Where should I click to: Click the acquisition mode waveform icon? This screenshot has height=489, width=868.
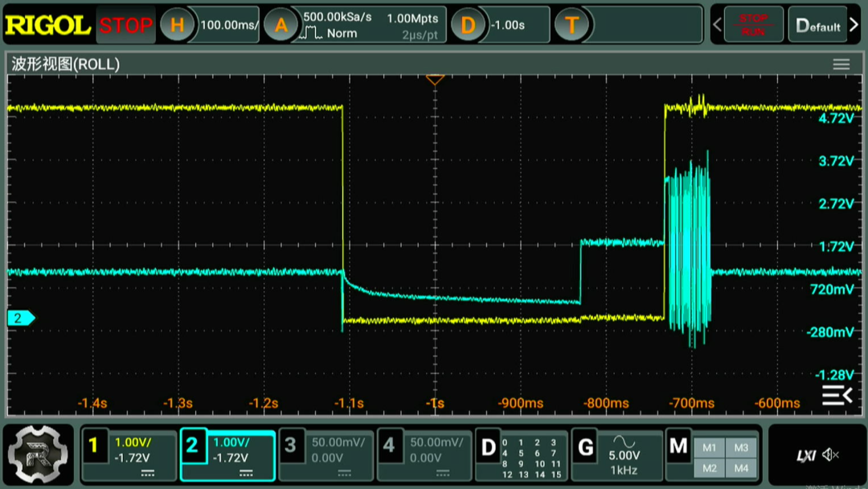310,33
